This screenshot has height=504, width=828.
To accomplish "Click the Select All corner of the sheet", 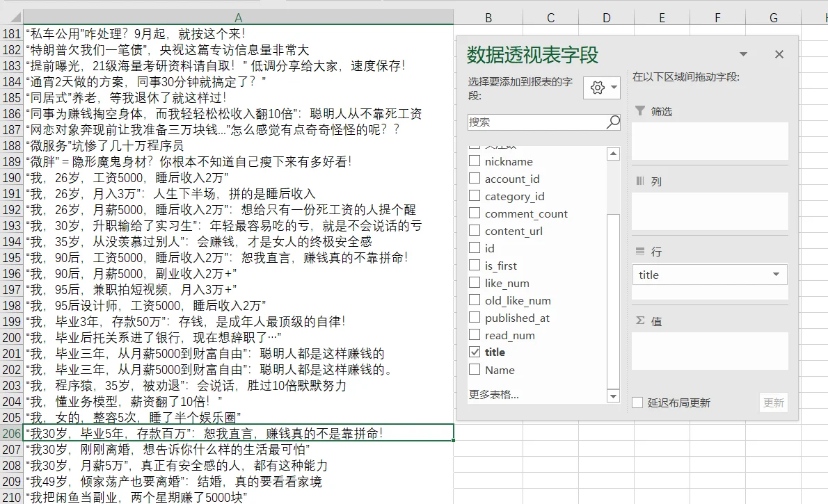I will [12, 17].
